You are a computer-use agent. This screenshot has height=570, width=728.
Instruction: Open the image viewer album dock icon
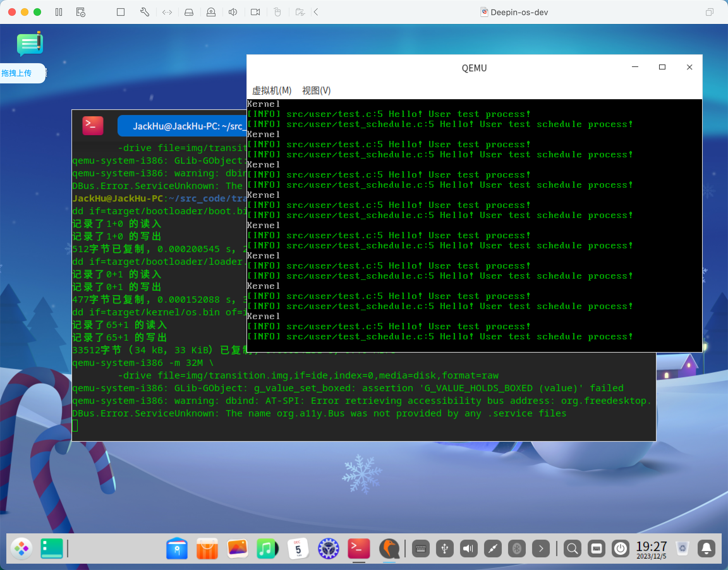[x=237, y=548]
